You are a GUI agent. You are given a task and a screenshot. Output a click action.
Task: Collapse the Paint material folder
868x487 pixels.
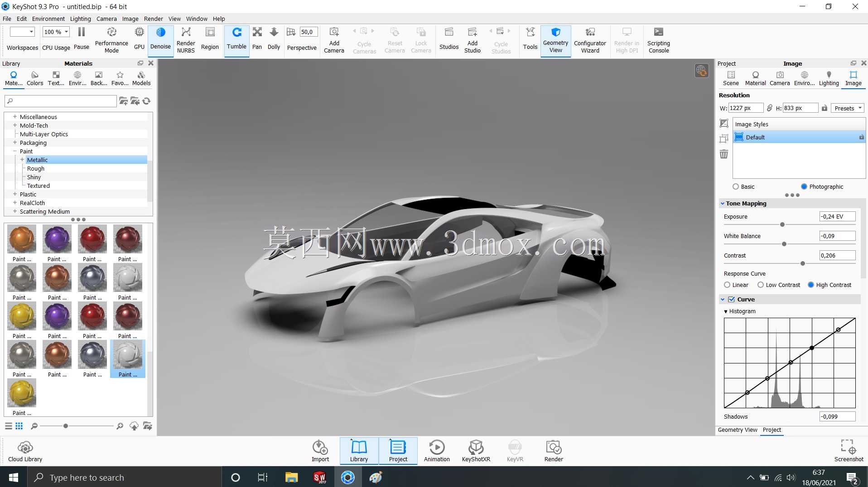click(x=15, y=151)
